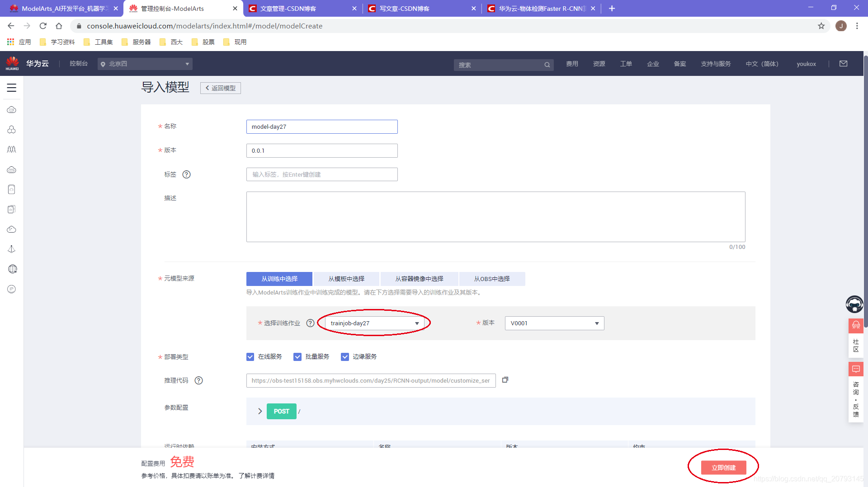Open the hamburger navigation menu

coord(12,88)
